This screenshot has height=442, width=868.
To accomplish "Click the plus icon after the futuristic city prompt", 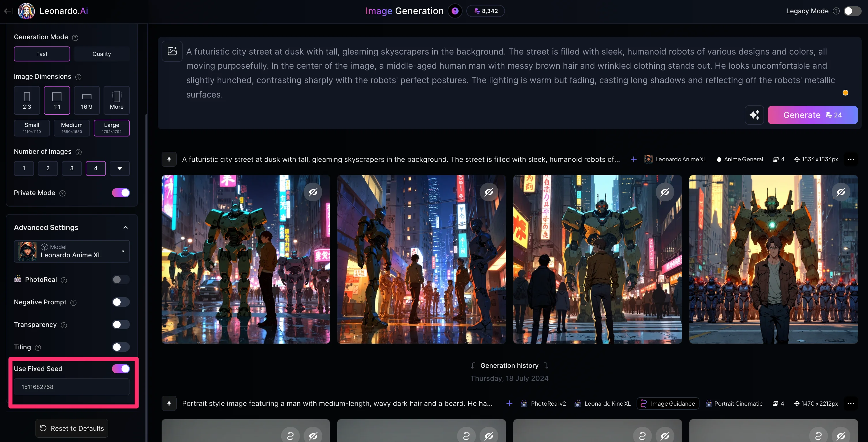I will click(633, 159).
